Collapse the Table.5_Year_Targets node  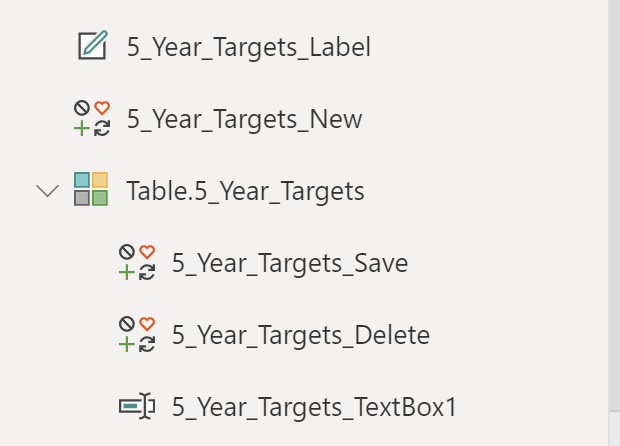(47, 190)
